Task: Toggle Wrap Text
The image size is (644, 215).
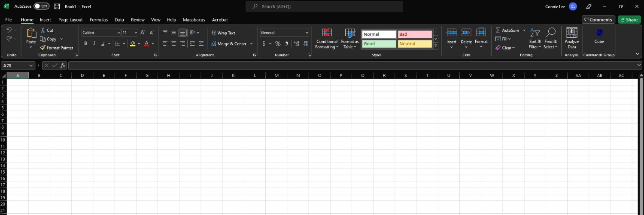Action: tap(223, 33)
